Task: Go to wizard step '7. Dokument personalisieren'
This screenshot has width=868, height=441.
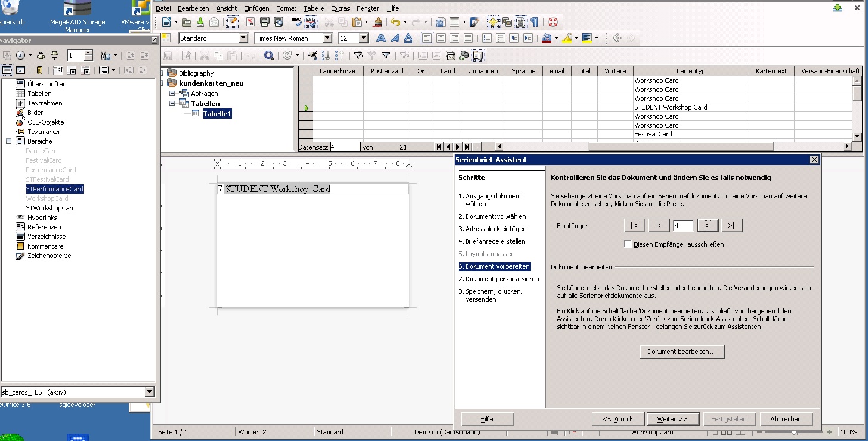Action: click(x=499, y=279)
